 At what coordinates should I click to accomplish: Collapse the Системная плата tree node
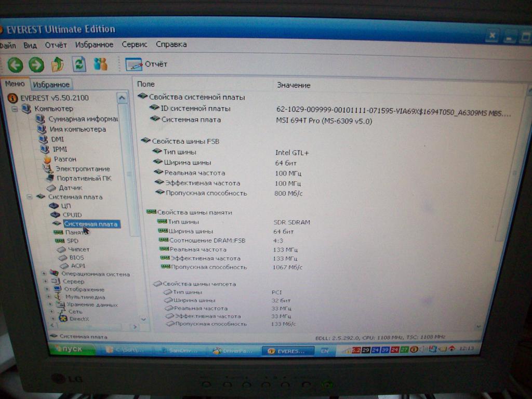29,197
